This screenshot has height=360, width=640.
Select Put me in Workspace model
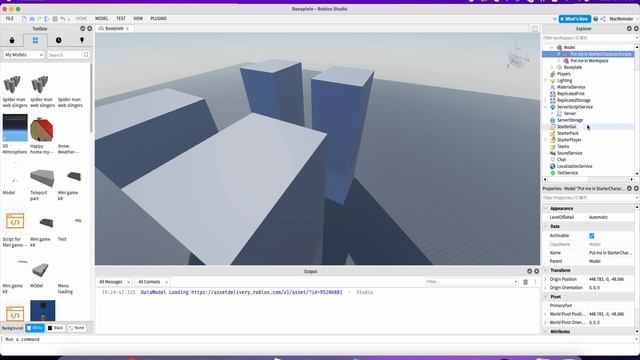click(589, 61)
